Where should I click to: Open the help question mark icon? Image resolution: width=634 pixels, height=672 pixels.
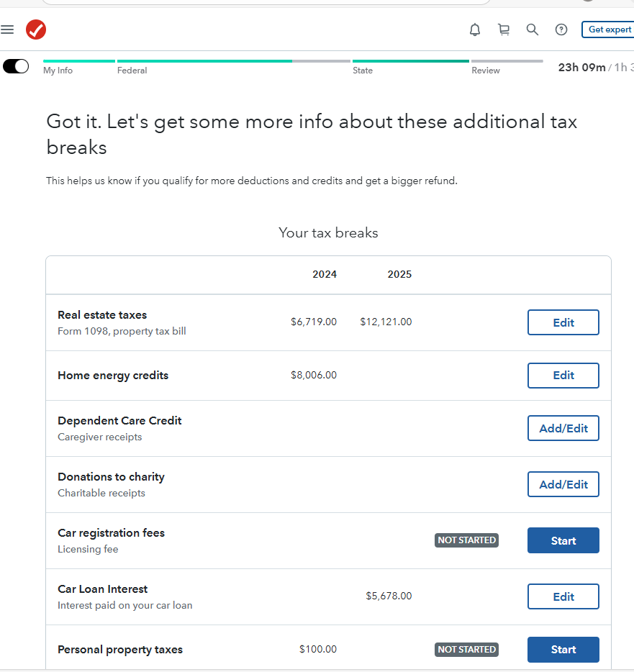[x=561, y=29]
